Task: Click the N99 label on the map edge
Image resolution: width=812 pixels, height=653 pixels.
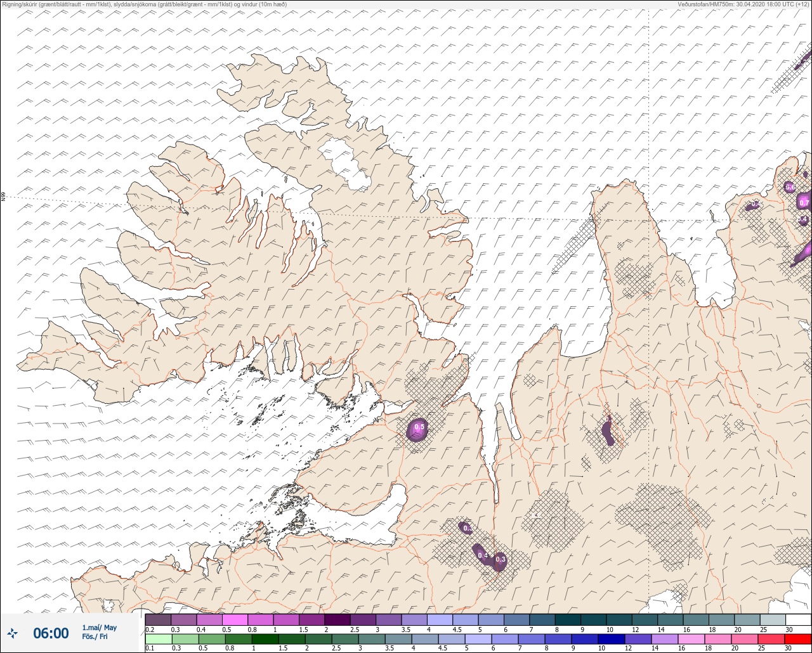Action: [3, 197]
